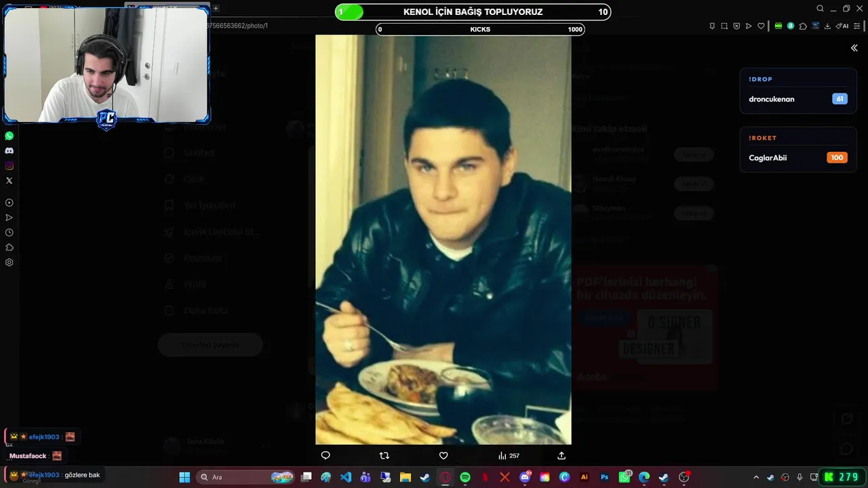Open the easy setup menu icon
This screenshot has height=488, width=868.
857,26
